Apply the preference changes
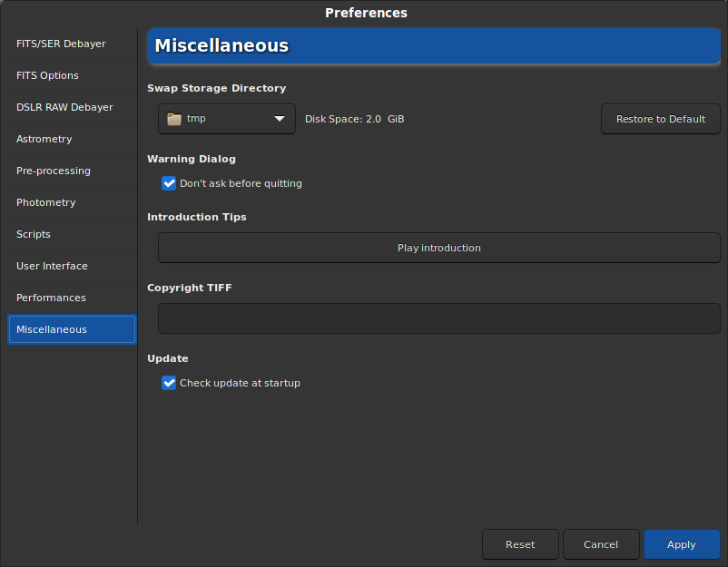The height and width of the screenshot is (567, 728). [681, 544]
